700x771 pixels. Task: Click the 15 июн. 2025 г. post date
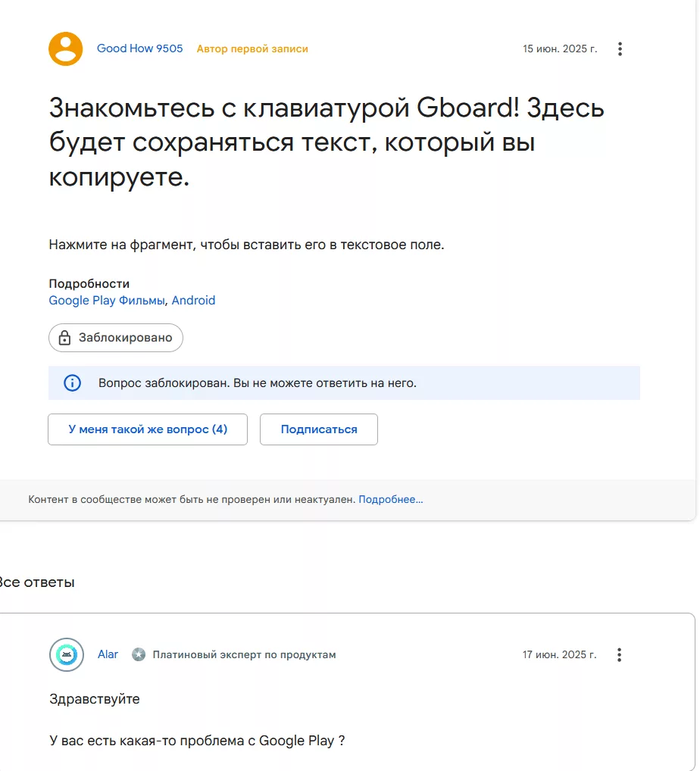560,49
